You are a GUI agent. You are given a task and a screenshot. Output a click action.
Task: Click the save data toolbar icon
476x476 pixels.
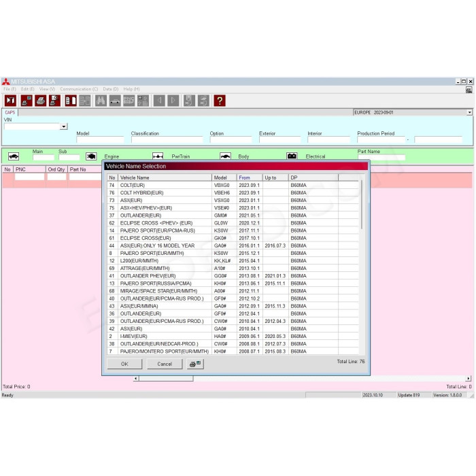point(189,101)
